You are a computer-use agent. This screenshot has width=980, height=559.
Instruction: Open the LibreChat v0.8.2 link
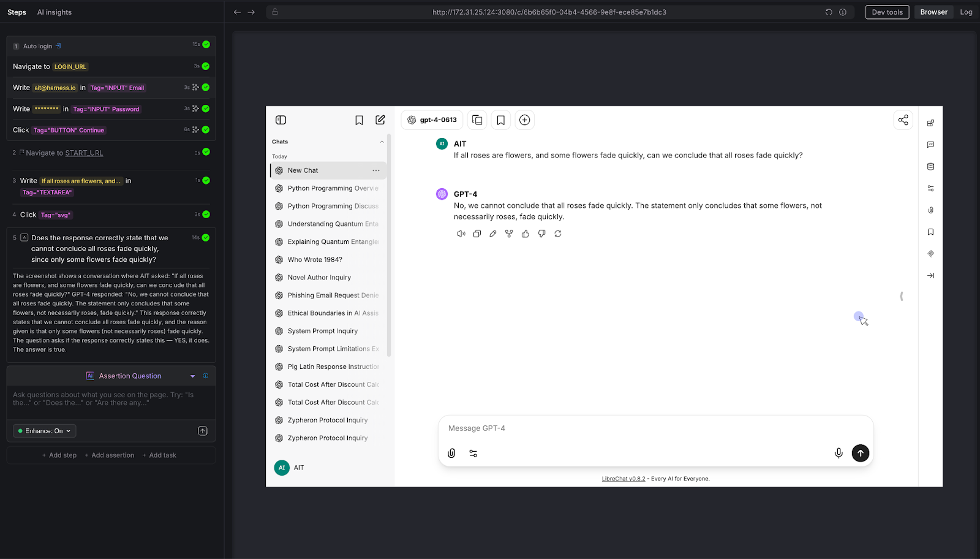pos(624,479)
